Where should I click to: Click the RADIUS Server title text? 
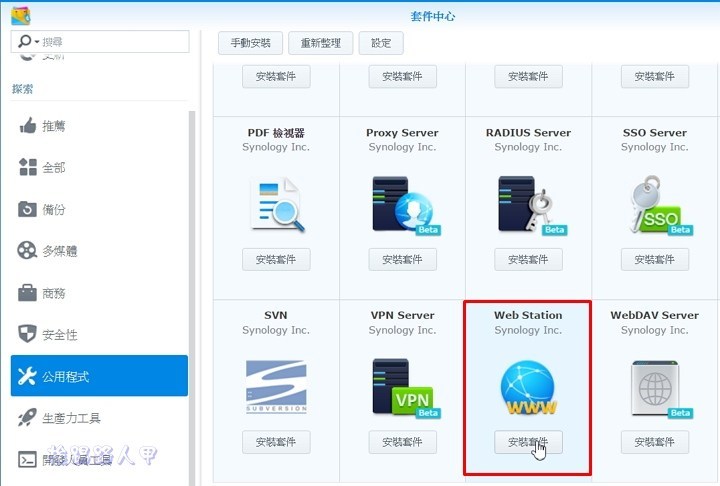(528, 133)
